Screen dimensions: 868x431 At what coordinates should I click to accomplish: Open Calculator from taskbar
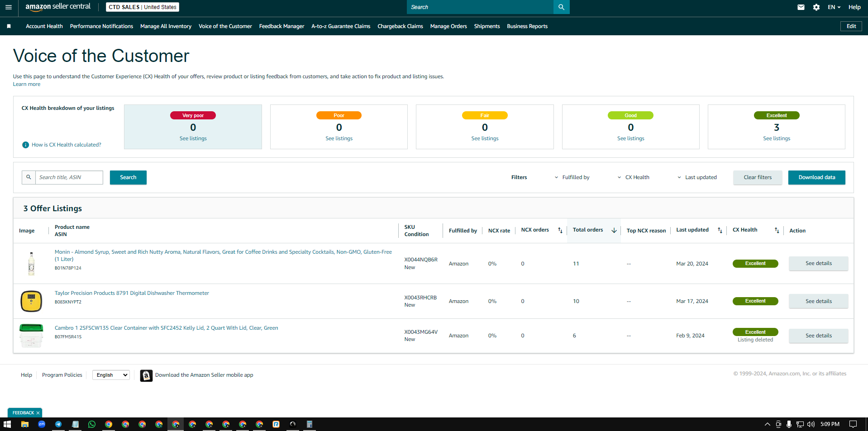310,424
